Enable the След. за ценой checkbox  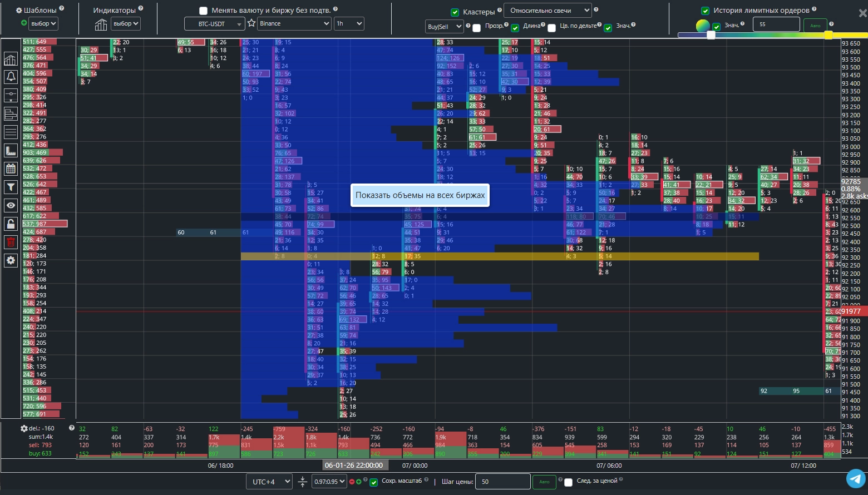pyautogui.click(x=568, y=482)
